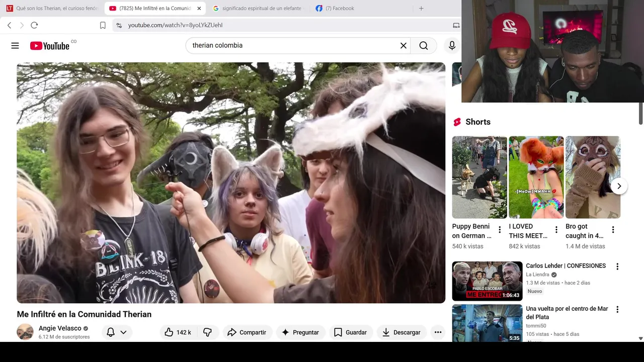Open options menu for I LOVED THIS MEET Short
This screenshot has width=644, height=362.
click(x=556, y=230)
